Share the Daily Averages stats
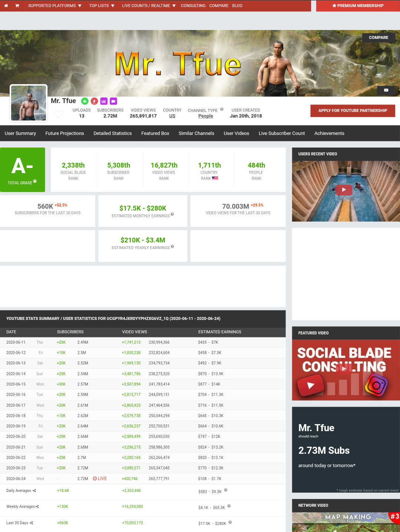The height and width of the screenshot is (532, 400). click(x=34, y=490)
